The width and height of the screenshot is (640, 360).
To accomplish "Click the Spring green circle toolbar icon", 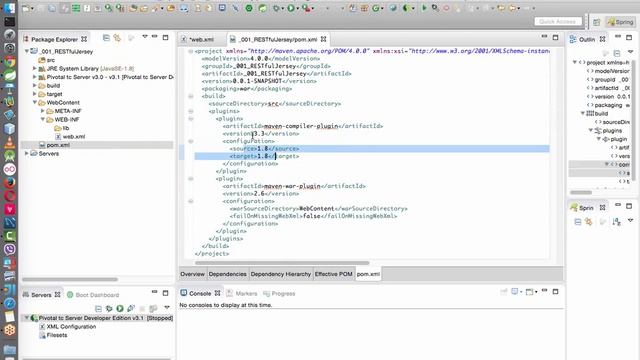I will [249, 8].
